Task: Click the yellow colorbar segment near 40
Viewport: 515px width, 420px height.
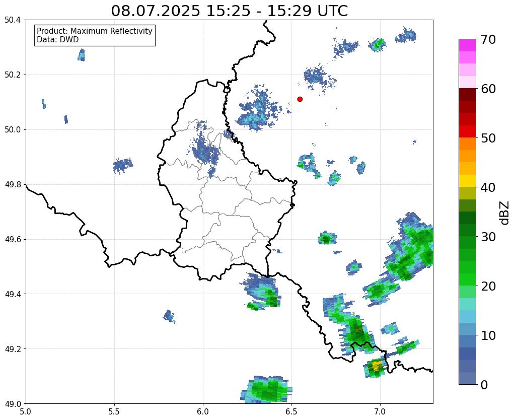Action: pos(467,181)
